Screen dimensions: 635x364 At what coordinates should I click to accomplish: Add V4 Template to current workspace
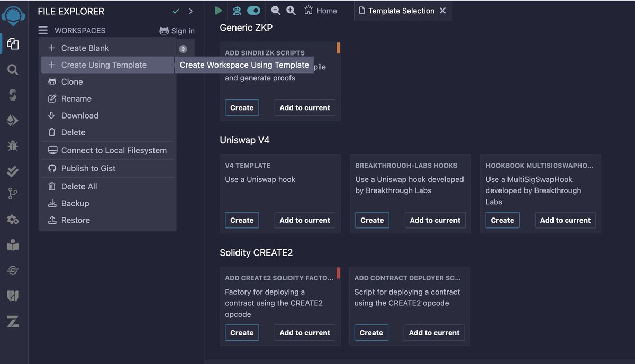coord(305,221)
